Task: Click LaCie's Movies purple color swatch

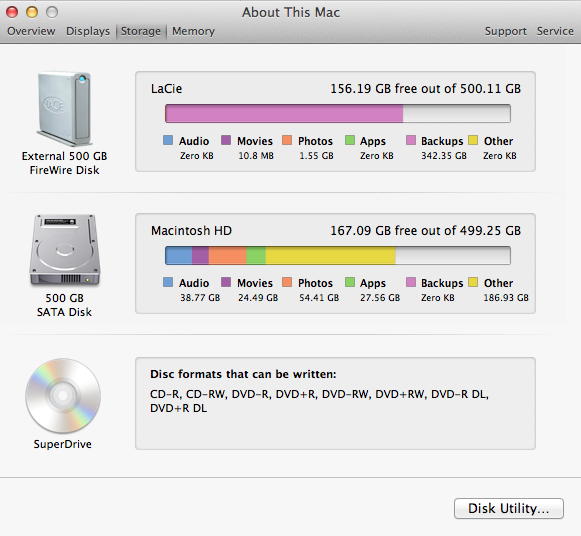Action: point(226,140)
